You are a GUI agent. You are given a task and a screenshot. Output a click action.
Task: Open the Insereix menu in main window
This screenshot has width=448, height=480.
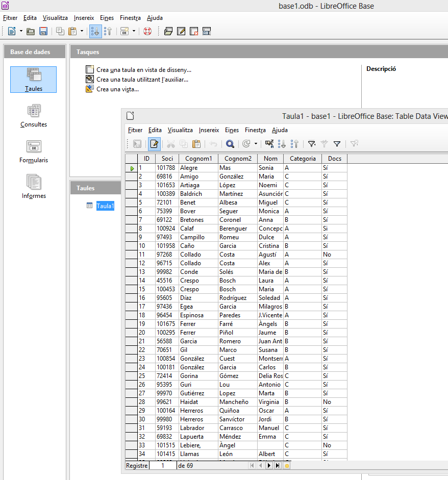tap(84, 18)
